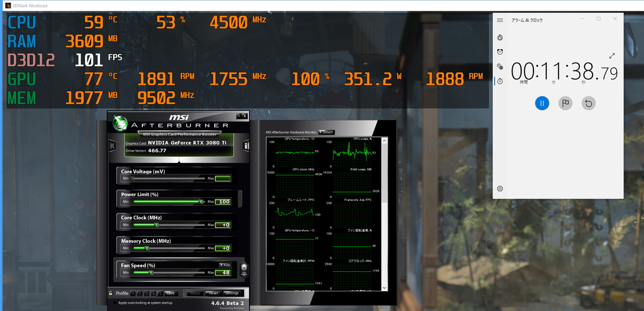Click the 9502 MHz memory clock readout
This screenshot has height=311, width=644.
pos(166,98)
